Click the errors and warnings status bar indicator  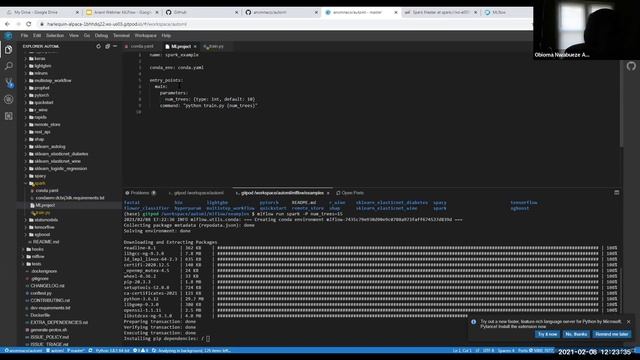coord(141,350)
